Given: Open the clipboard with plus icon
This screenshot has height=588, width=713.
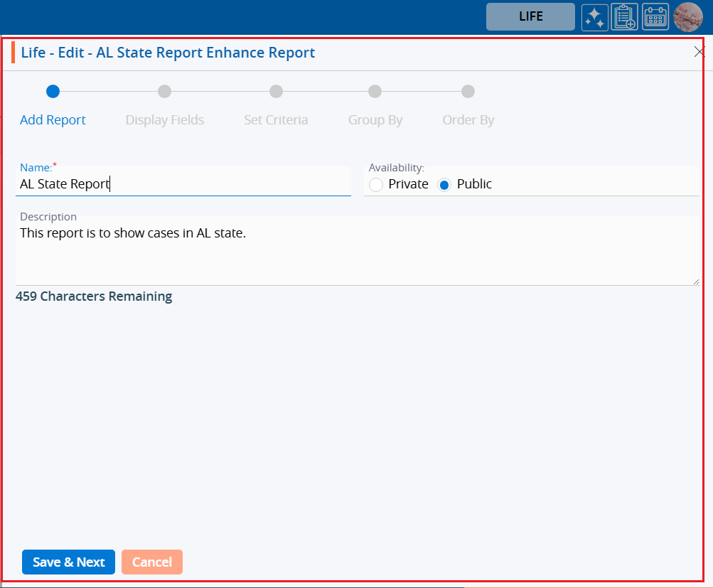Looking at the screenshot, I should 625,17.
